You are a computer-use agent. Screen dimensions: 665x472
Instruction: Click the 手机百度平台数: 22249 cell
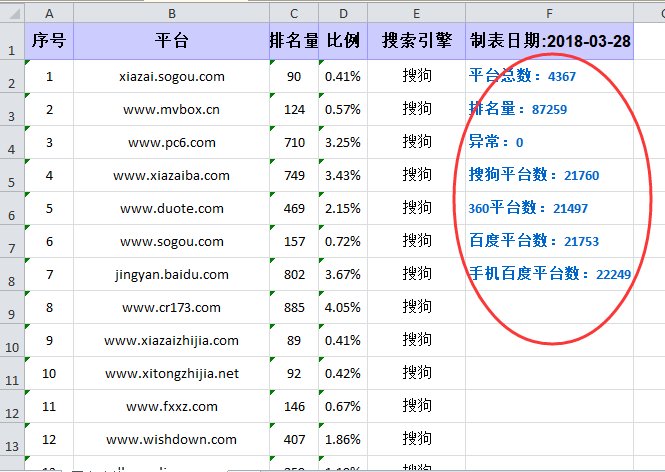tap(549, 274)
